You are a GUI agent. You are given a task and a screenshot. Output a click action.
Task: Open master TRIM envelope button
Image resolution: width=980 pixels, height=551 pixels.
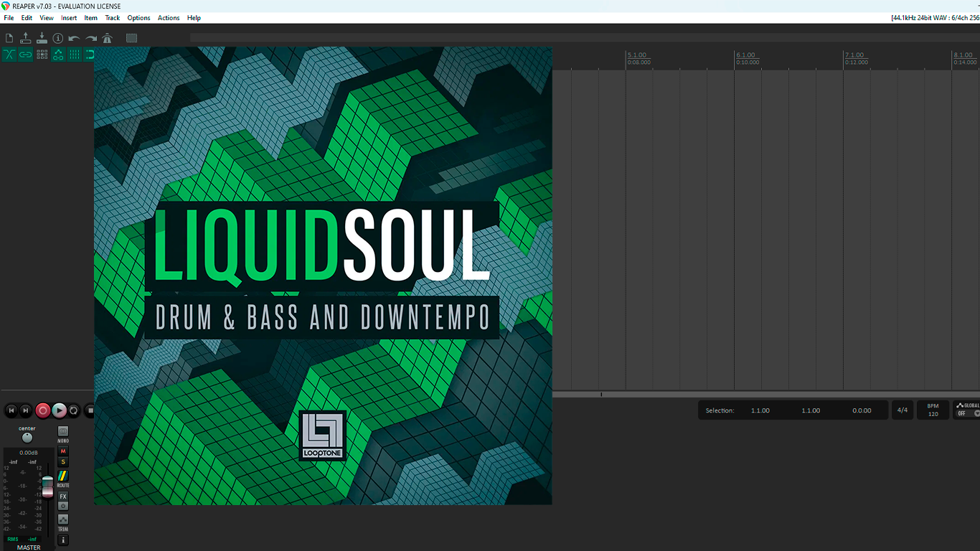[x=63, y=519]
